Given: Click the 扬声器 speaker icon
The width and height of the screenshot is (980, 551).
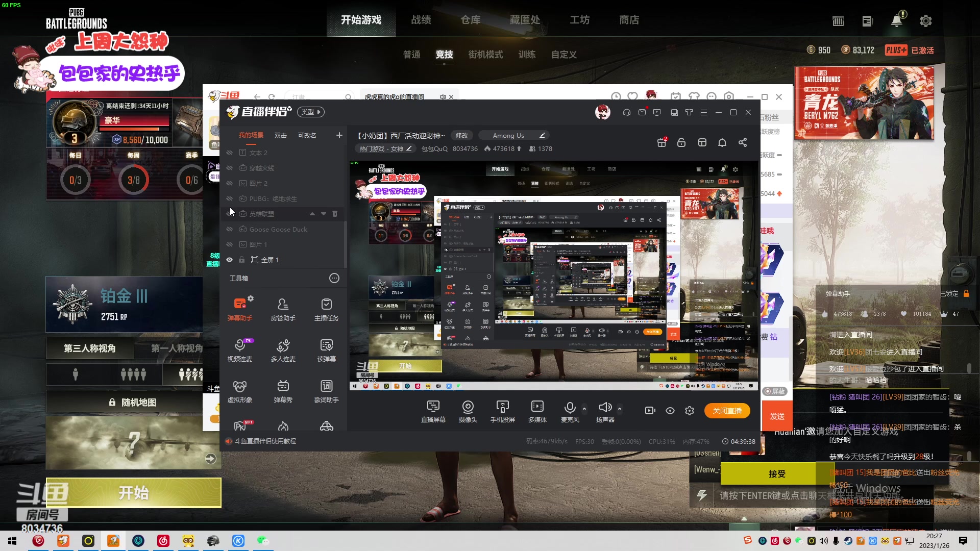Looking at the screenshot, I should click(605, 407).
